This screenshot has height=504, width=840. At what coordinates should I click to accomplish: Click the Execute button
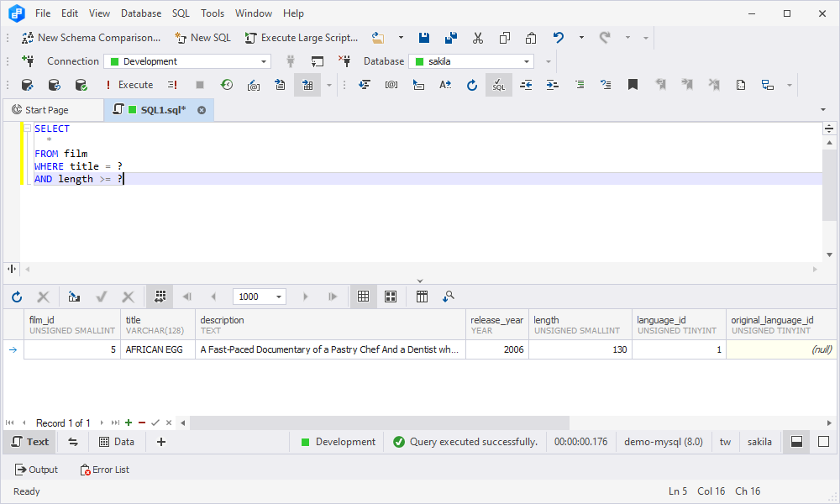point(129,85)
